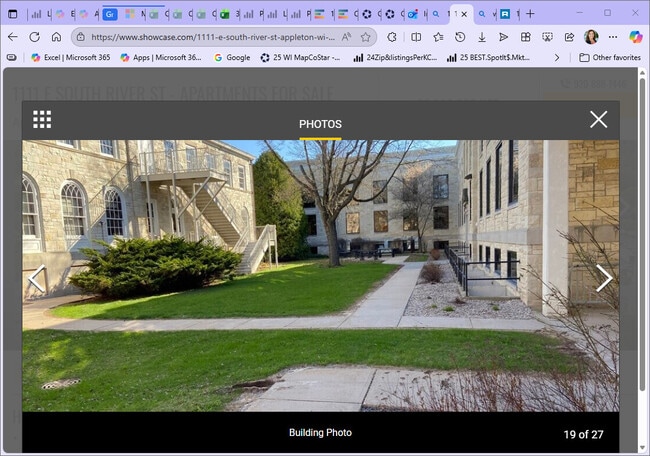Open the Other favorites folder

point(609,58)
